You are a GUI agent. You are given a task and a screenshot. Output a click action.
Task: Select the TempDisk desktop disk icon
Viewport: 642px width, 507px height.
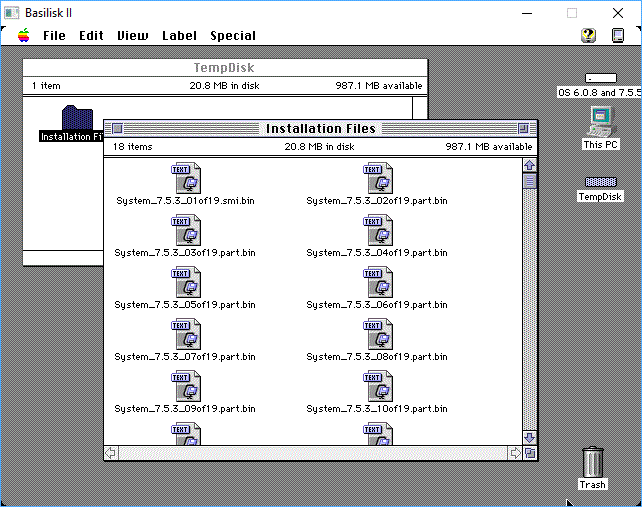click(601, 182)
